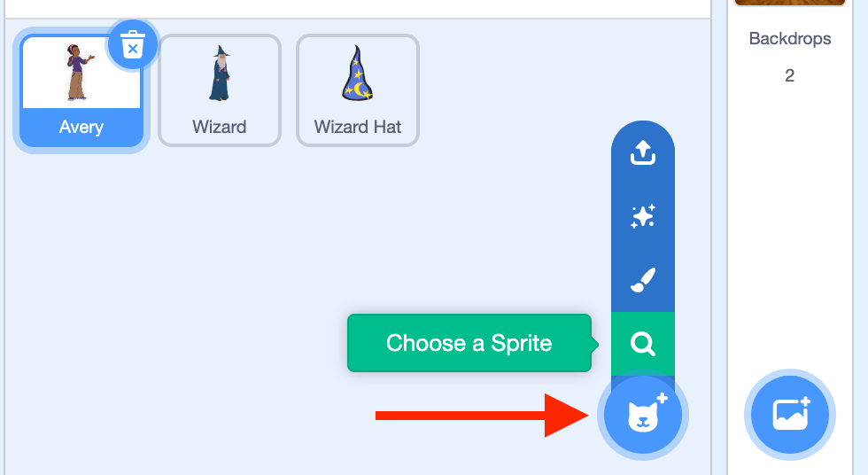Select the stage backdrop thumbnail above Backdrops

click(790, 4)
